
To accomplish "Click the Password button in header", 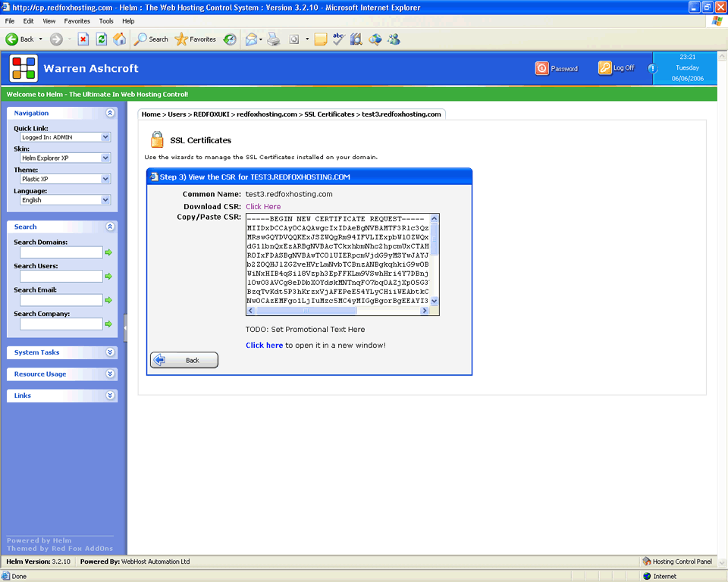I will click(557, 68).
